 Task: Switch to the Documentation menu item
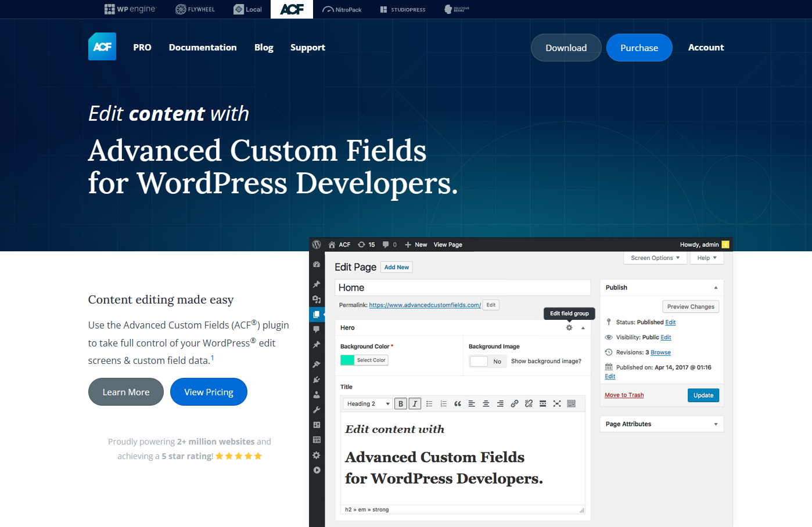[203, 47]
